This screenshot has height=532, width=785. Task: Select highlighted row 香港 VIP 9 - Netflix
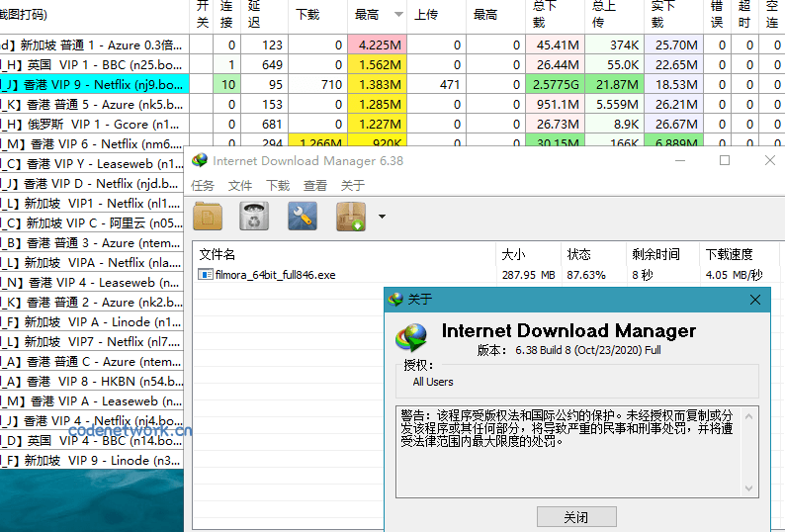click(x=94, y=85)
